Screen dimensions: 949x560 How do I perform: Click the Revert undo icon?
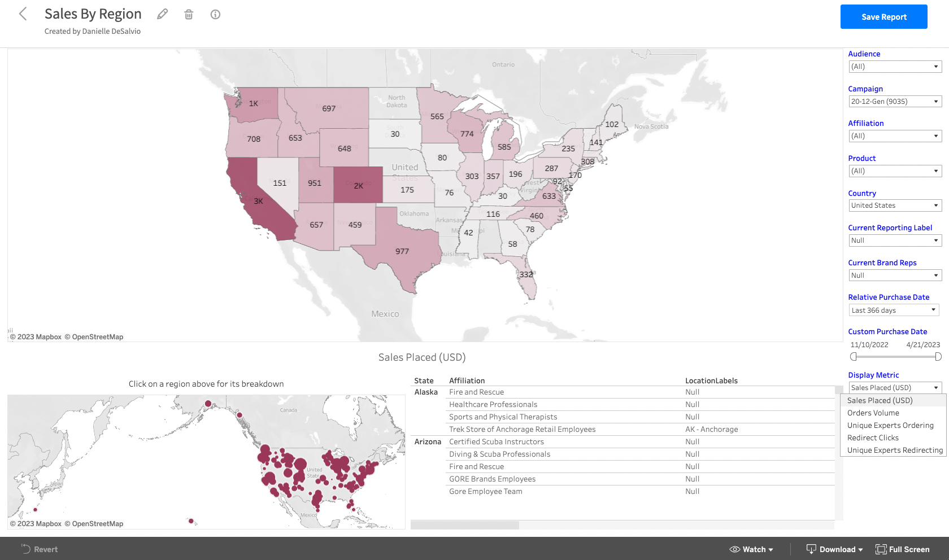pyautogui.click(x=26, y=549)
